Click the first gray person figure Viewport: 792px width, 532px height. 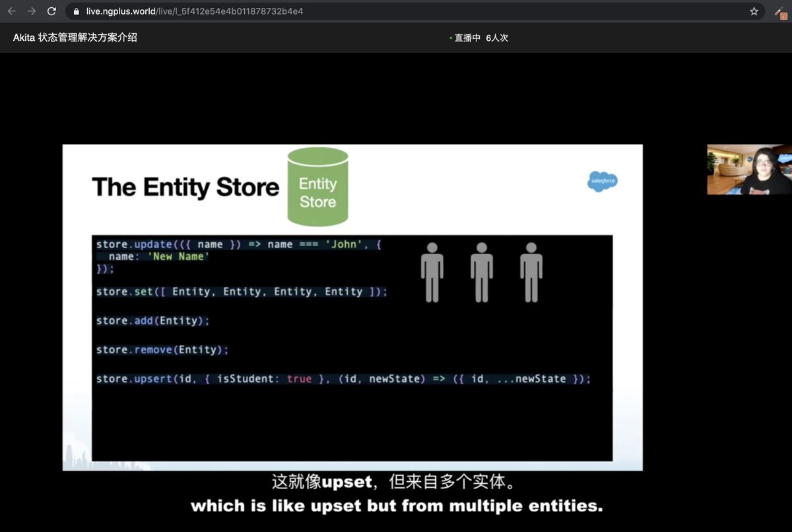432,272
